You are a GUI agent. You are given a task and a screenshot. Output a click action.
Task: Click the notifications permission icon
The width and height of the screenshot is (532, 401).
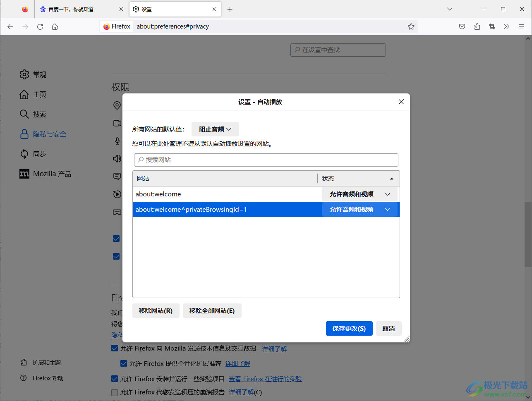(x=117, y=177)
